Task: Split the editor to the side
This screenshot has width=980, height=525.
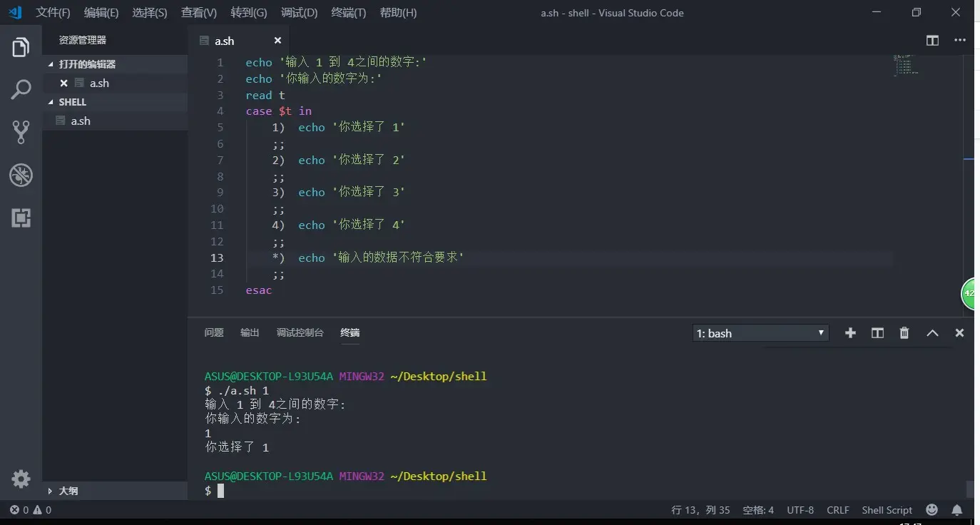Action: click(x=932, y=41)
